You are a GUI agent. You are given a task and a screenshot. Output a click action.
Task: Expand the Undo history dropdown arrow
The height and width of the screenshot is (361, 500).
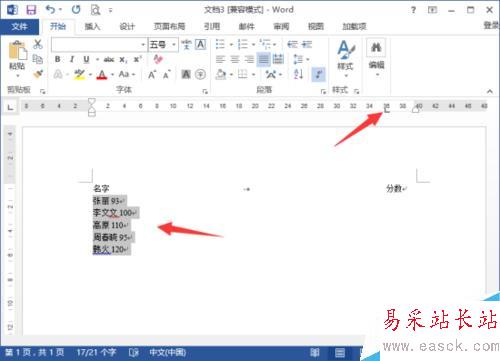coord(60,10)
